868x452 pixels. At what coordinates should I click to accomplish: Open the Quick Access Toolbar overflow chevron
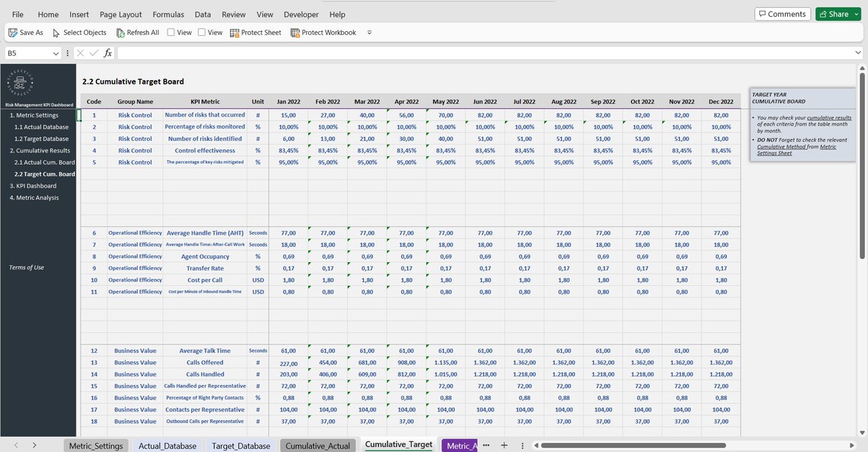368,31
